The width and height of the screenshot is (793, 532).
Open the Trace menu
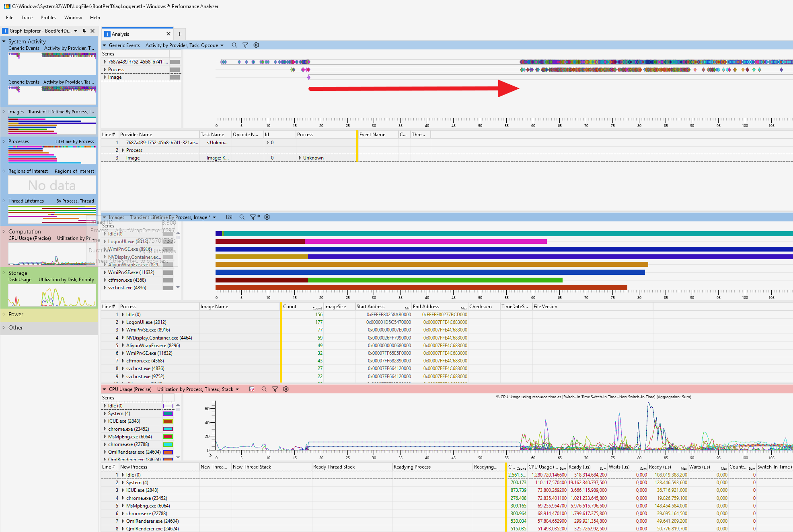pyautogui.click(x=27, y=18)
